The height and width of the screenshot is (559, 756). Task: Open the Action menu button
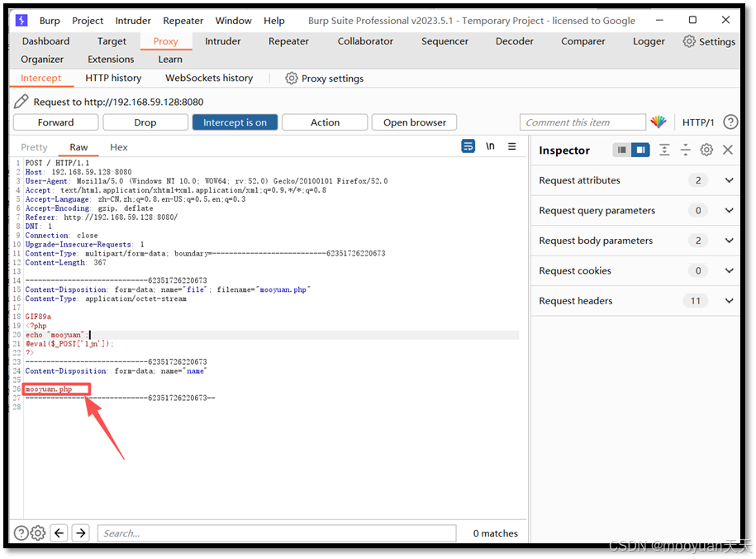tap(325, 122)
